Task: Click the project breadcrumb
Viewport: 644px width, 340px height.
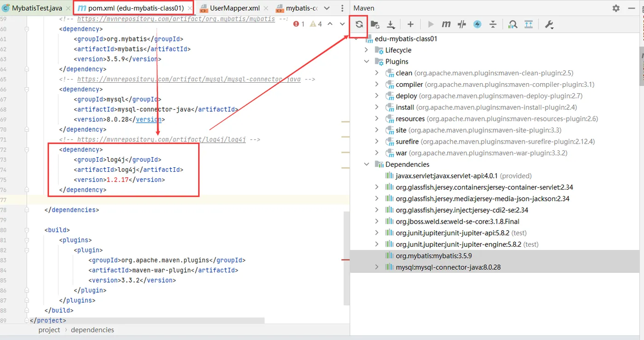Action: [49, 330]
